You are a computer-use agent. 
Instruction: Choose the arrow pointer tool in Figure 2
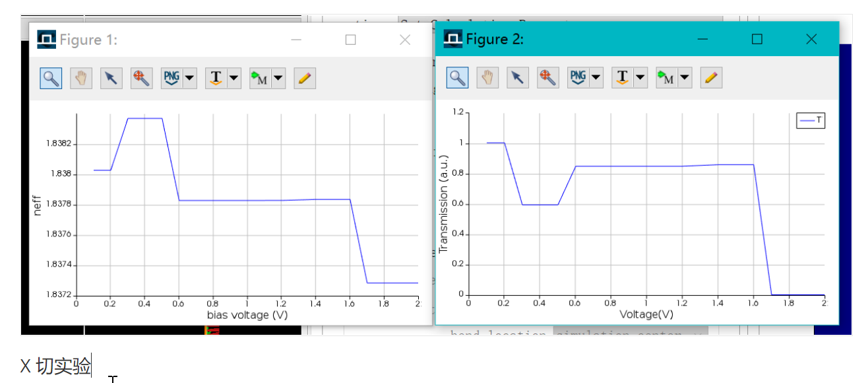[517, 78]
